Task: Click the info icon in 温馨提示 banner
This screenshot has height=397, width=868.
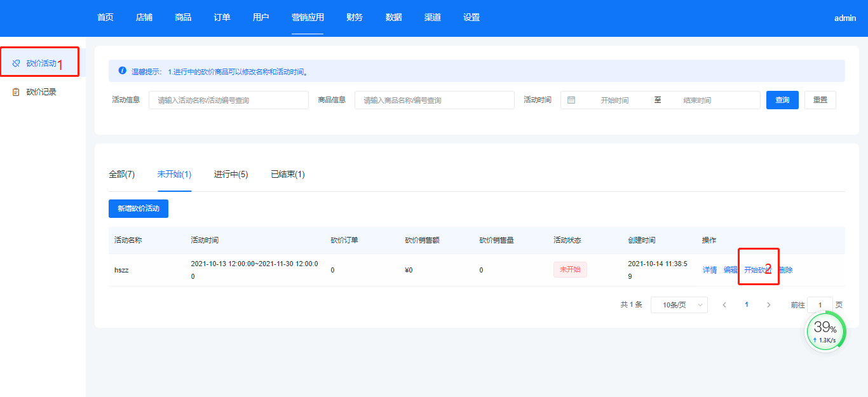Action: tap(122, 71)
